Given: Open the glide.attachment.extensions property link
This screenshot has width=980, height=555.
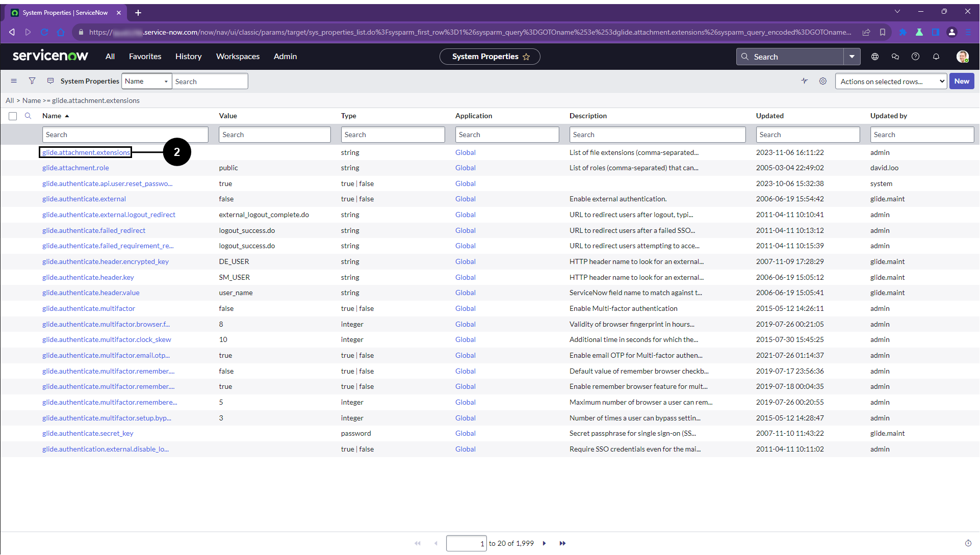Looking at the screenshot, I should click(x=86, y=152).
